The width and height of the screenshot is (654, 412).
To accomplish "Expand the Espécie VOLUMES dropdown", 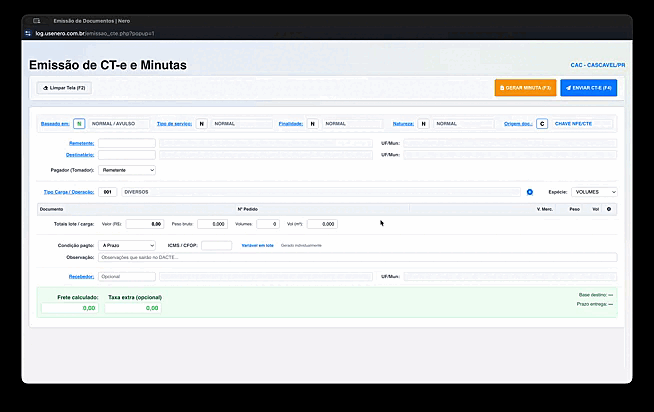I will point(595,191).
